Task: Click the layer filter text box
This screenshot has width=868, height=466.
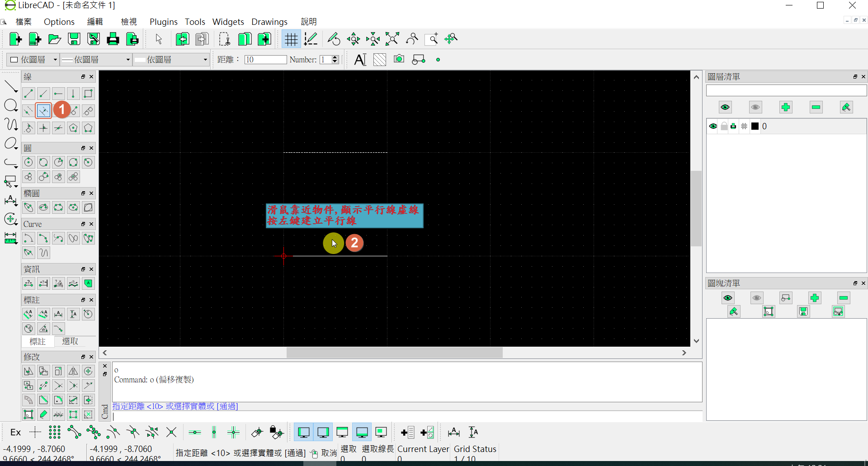Action: point(786,90)
